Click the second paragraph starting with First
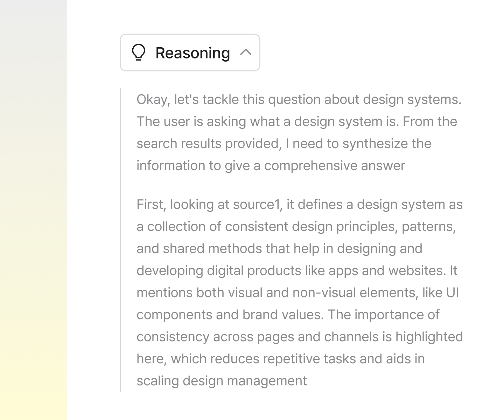The width and height of the screenshot is (504, 420). point(299,292)
